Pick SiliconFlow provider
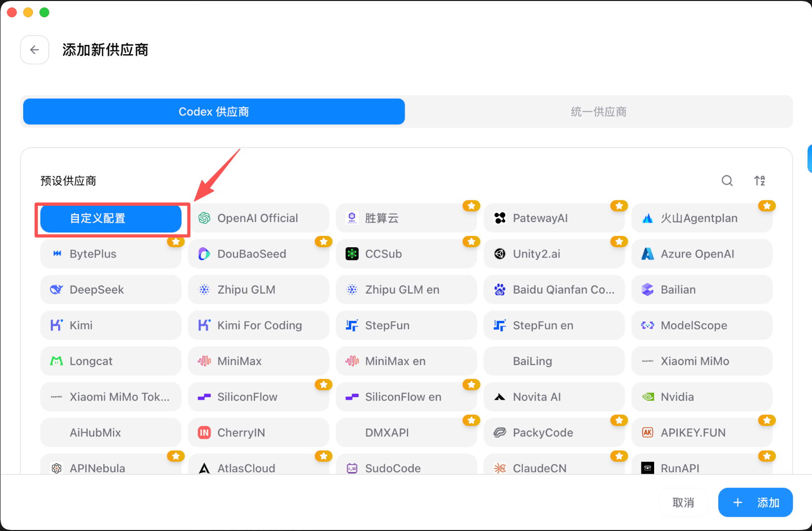This screenshot has height=531, width=812. tap(258, 397)
